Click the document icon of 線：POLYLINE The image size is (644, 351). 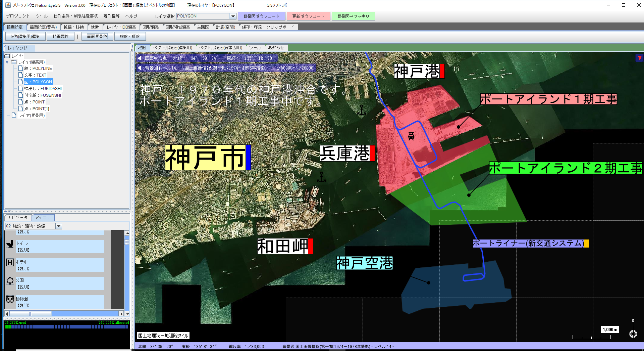click(x=20, y=68)
